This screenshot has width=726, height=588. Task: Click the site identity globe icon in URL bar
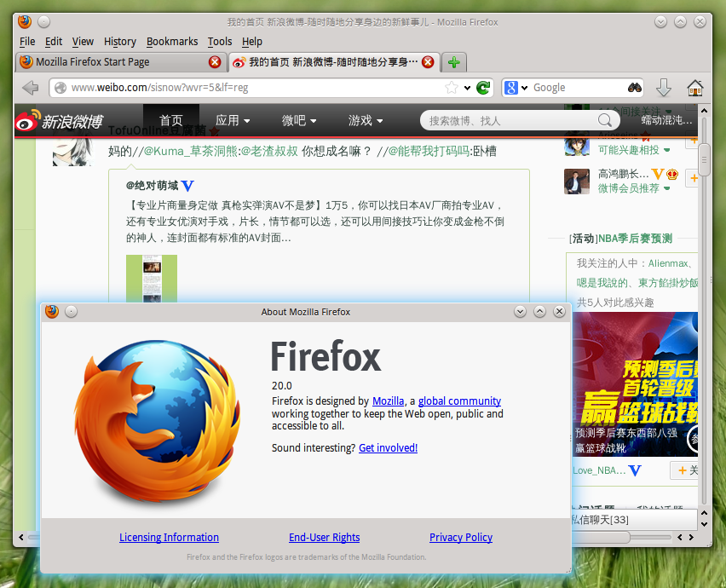click(x=60, y=88)
